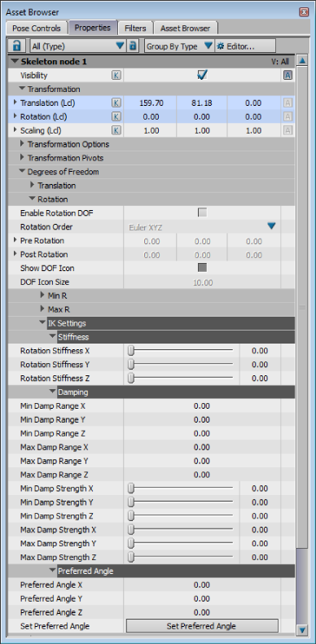Click the Rotation Stiffness X slider
The width and height of the screenshot is (316, 644).
pos(182,351)
